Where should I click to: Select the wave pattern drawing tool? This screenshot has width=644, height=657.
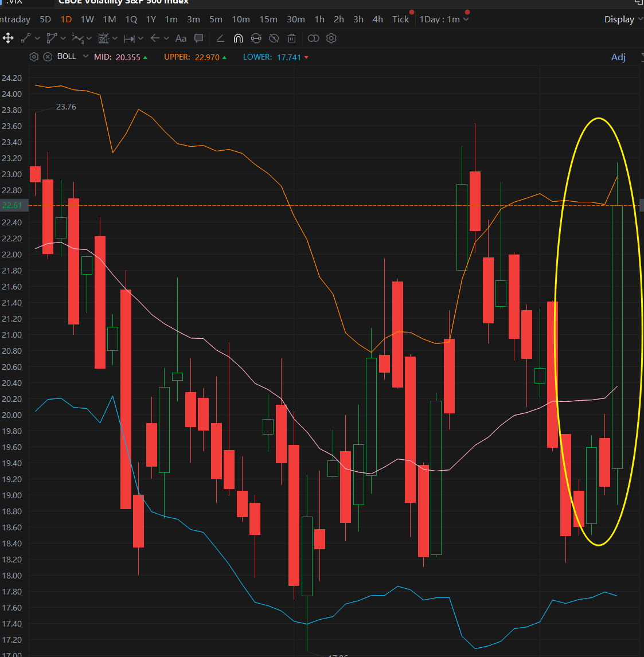pyautogui.click(x=77, y=38)
